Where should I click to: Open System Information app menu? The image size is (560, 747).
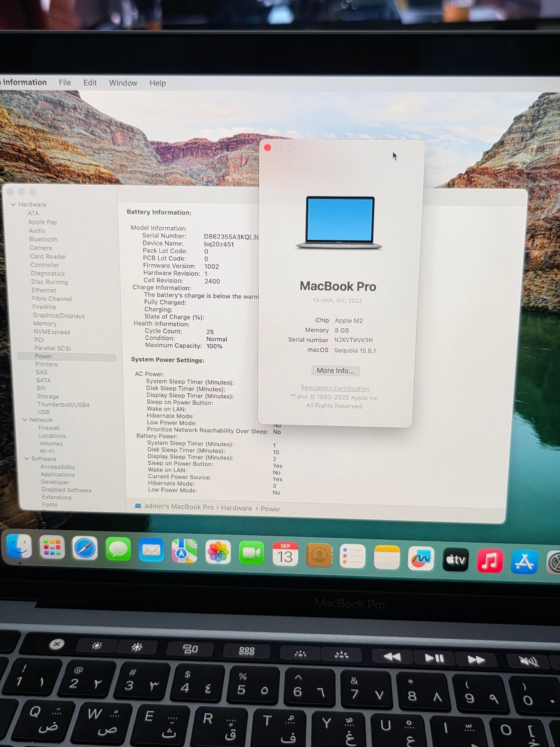pos(24,82)
